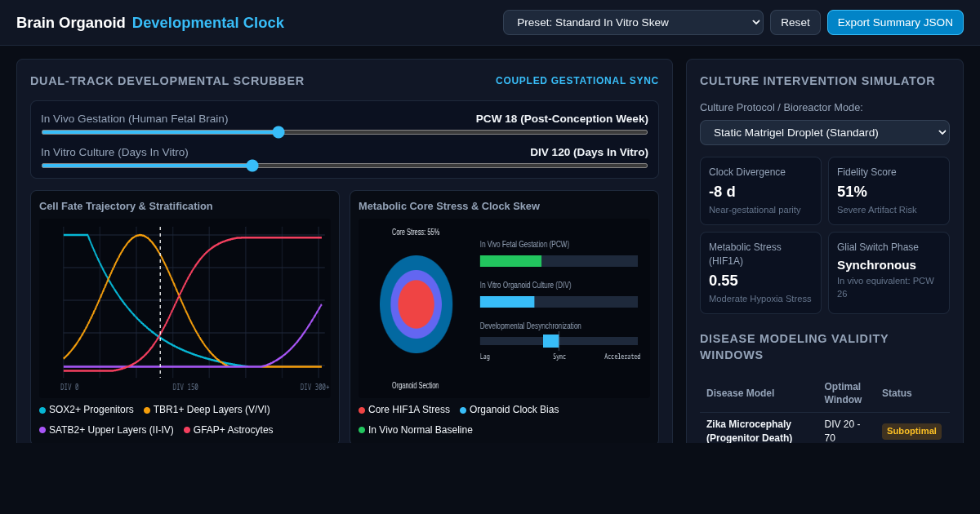The height and width of the screenshot is (514, 980).
Task: Click the Core HIF1A Stress legend dot
Action: 362,410
